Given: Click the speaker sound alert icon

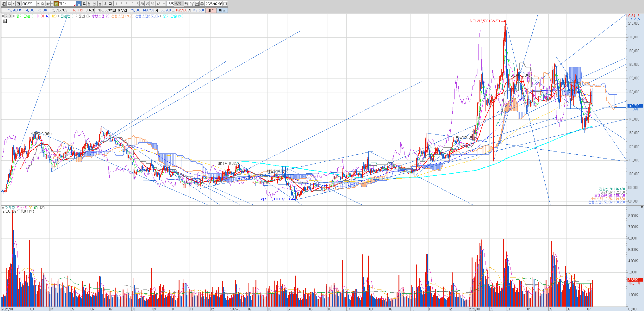Looking at the screenshot, I should point(48,4).
